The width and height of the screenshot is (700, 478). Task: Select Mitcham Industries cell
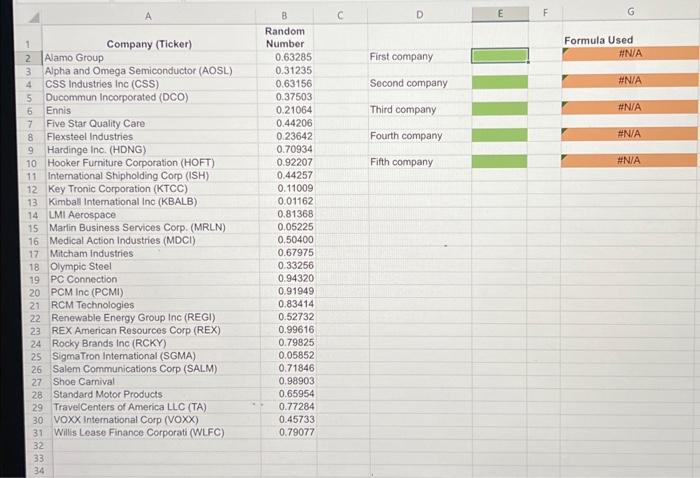click(155, 254)
